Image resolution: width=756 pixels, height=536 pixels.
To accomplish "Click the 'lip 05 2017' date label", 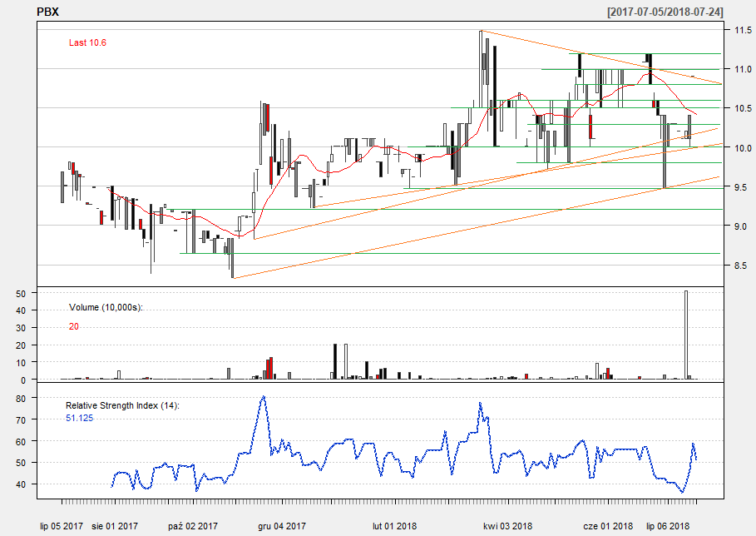I will point(62,526).
